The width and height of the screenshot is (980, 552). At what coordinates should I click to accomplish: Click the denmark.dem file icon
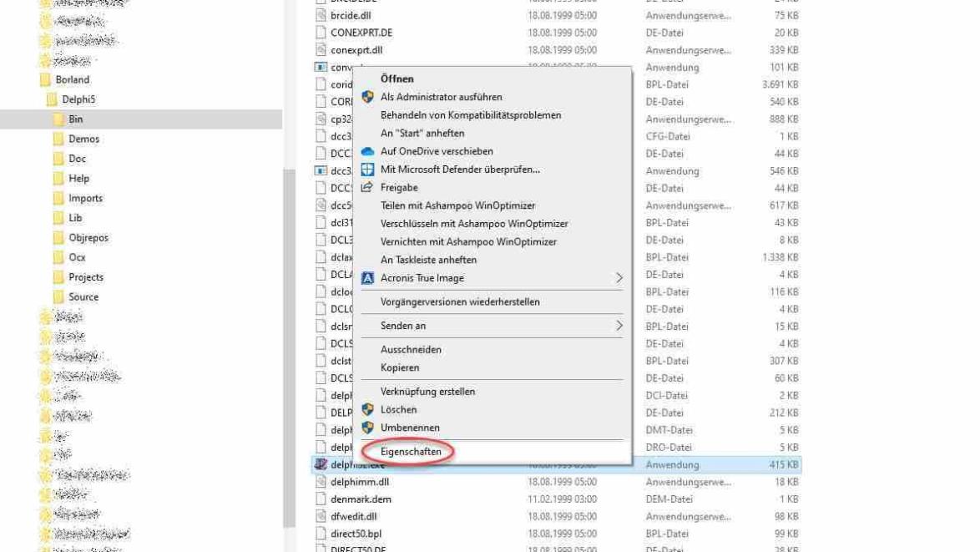pyautogui.click(x=321, y=499)
